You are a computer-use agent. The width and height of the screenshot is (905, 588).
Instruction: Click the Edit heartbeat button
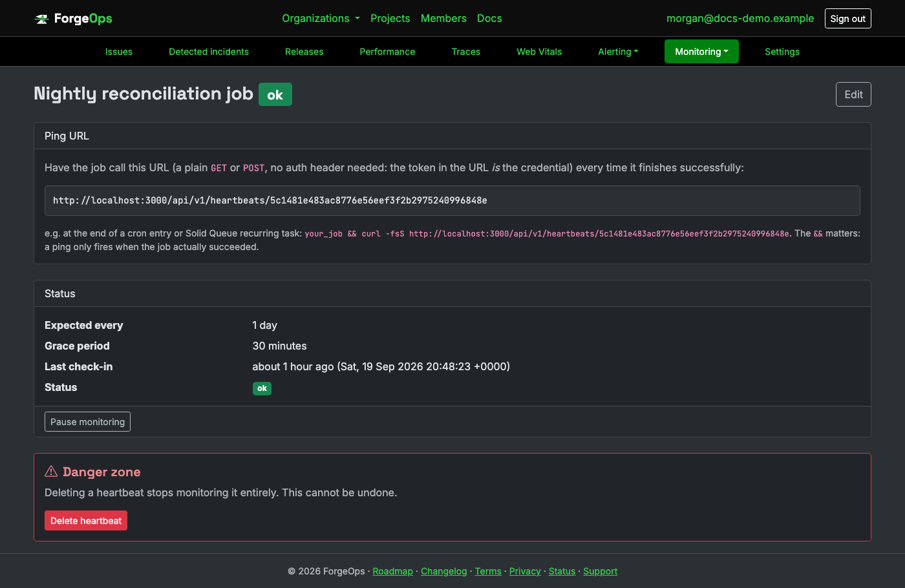click(853, 94)
